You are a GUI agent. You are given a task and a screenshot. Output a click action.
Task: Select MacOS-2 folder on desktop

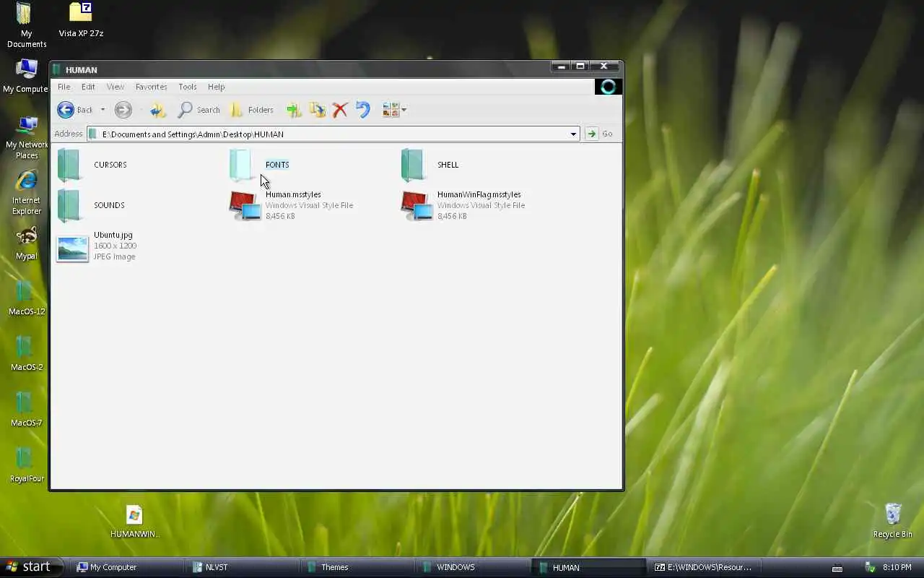pyautogui.click(x=27, y=354)
